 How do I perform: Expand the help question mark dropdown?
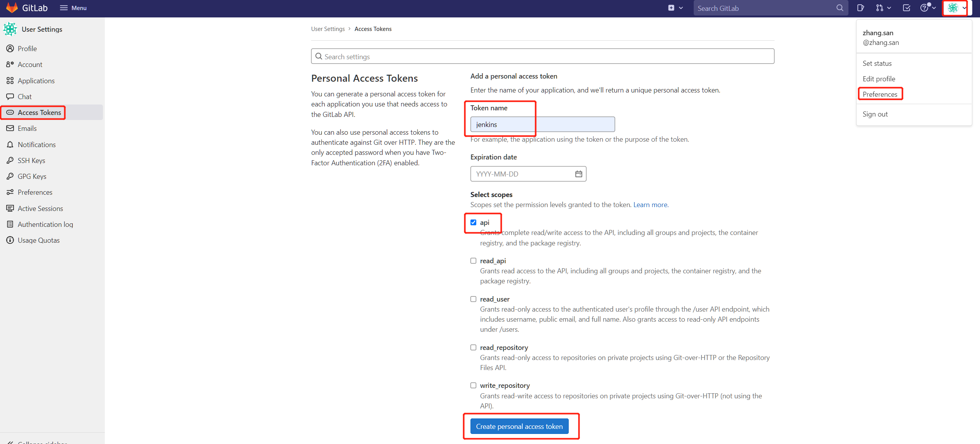[x=927, y=8]
